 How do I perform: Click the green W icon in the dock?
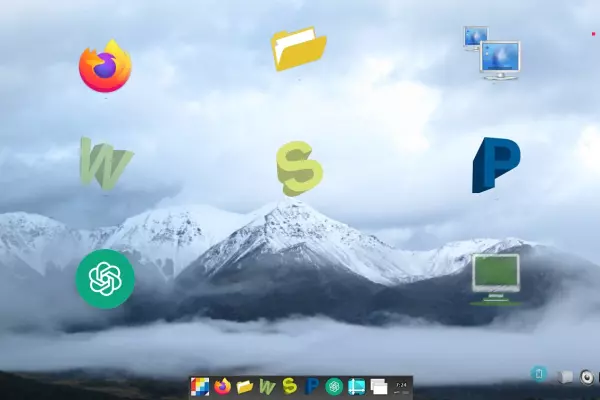pos(267,387)
